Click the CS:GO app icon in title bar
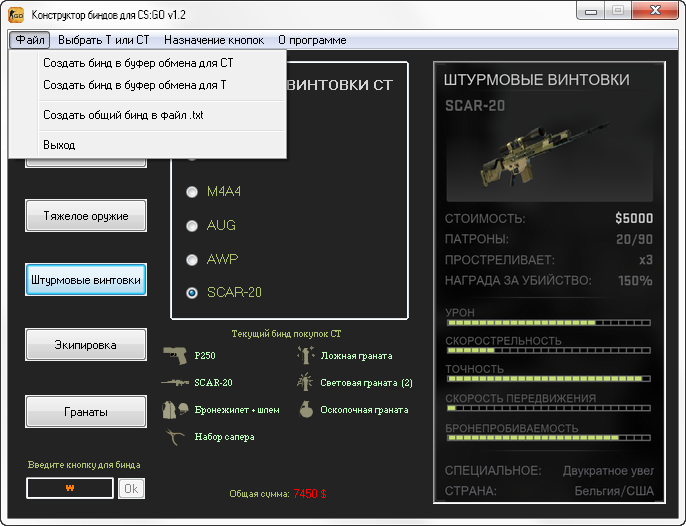The width and height of the screenshot is (686, 526). (x=16, y=15)
